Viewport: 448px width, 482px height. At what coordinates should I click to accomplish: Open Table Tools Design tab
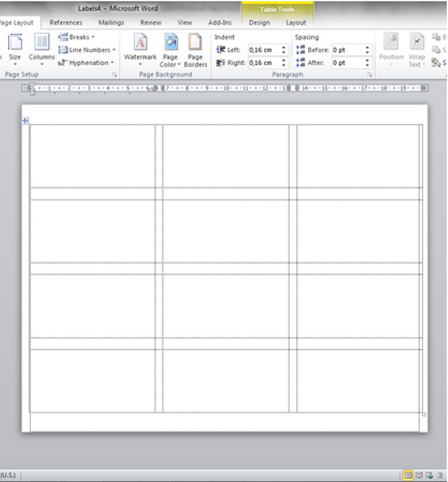click(x=259, y=23)
